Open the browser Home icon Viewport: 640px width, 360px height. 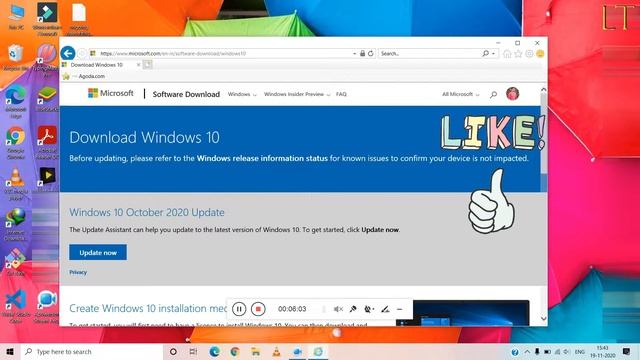tap(507, 53)
